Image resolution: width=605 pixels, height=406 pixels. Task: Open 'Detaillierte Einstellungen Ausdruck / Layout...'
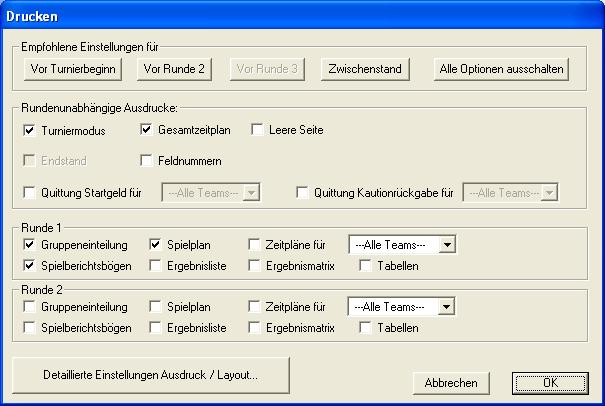151,375
